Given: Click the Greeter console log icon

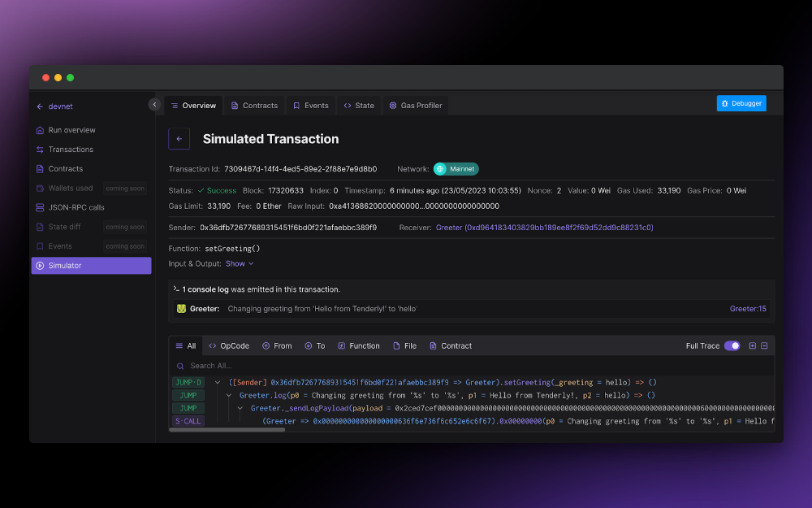Looking at the screenshot, I should click(x=181, y=309).
